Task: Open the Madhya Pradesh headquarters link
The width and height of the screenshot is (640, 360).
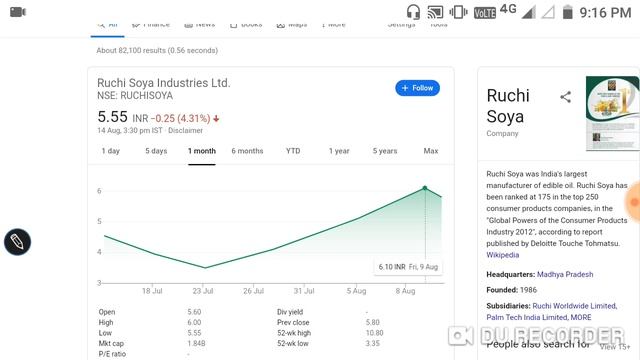Action: click(x=565, y=275)
